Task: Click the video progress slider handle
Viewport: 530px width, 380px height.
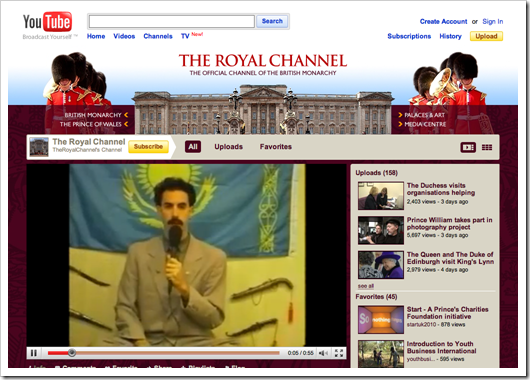Action: [x=72, y=353]
